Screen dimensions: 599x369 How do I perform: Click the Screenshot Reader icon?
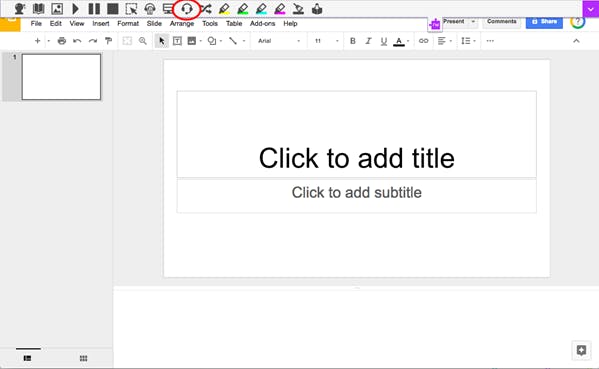131,8
